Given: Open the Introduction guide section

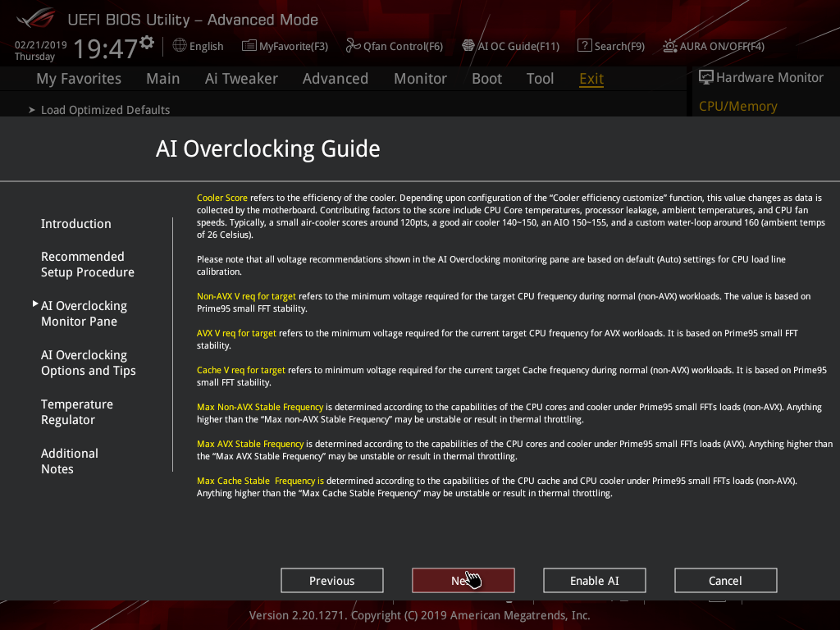Looking at the screenshot, I should 76,224.
